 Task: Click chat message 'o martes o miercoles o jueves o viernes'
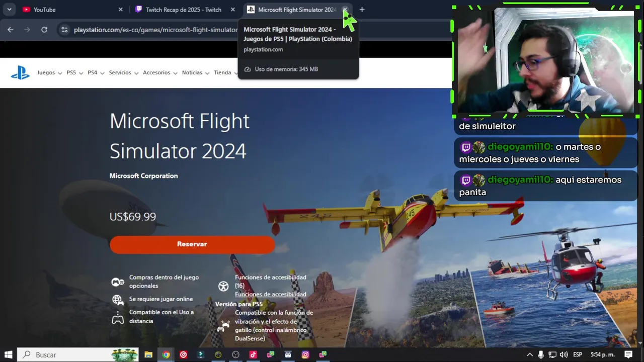pyautogui.click(x=546, y=153)
